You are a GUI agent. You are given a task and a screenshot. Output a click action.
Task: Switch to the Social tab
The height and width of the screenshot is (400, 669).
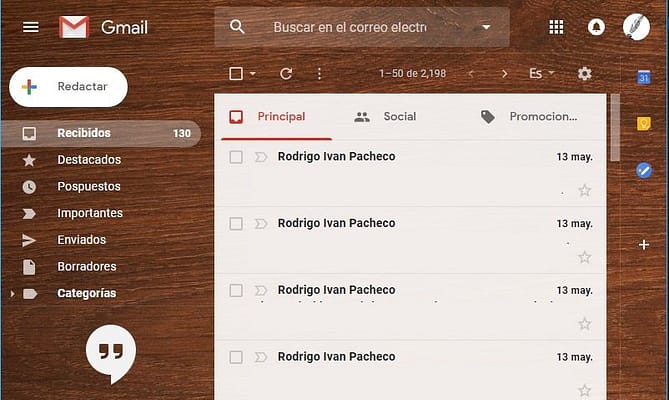pos(385,117)
